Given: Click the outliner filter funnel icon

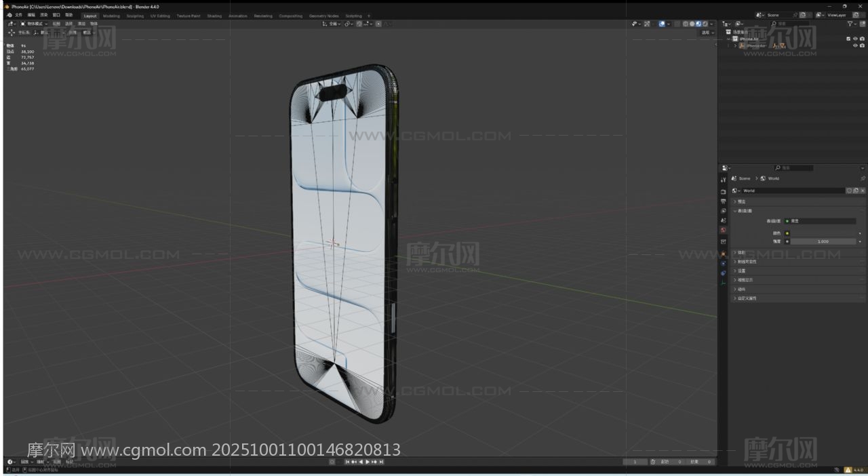Looking at the screenshot, I should click(x=850, y=24).
